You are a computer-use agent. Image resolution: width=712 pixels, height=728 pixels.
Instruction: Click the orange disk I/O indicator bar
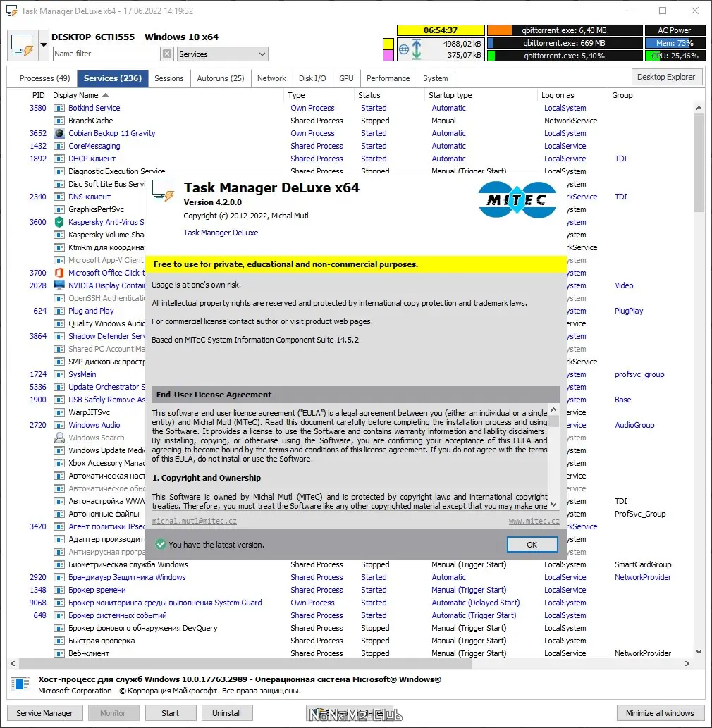[500, 30]
